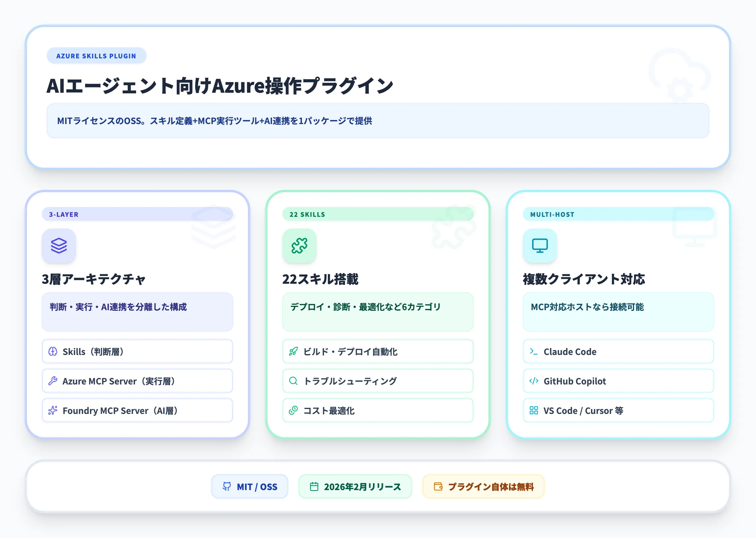This screenshot has width=756, height=538.
Task: Click the layers icon on the 3層アーキテクチャ card
Action: pos(59,245)
